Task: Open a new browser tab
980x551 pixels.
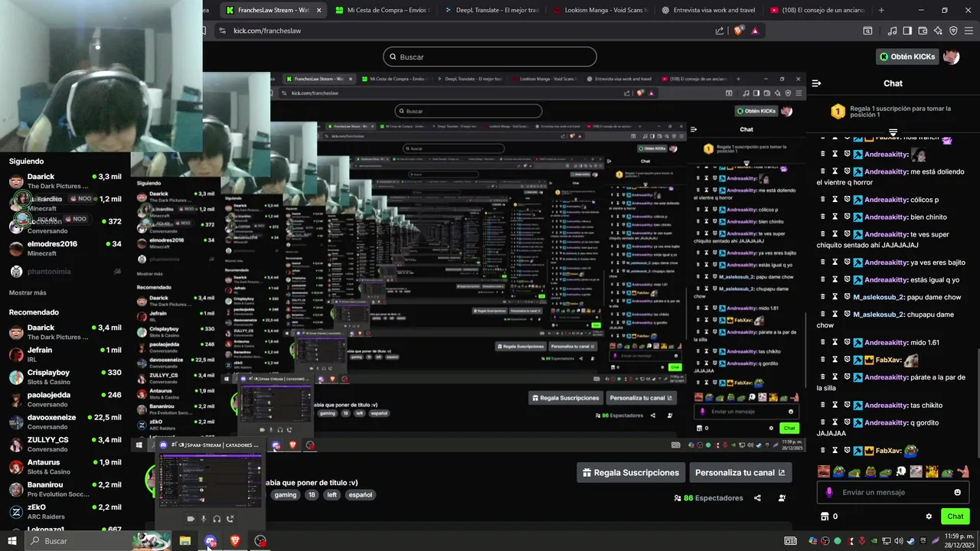Action: (881, 10)
